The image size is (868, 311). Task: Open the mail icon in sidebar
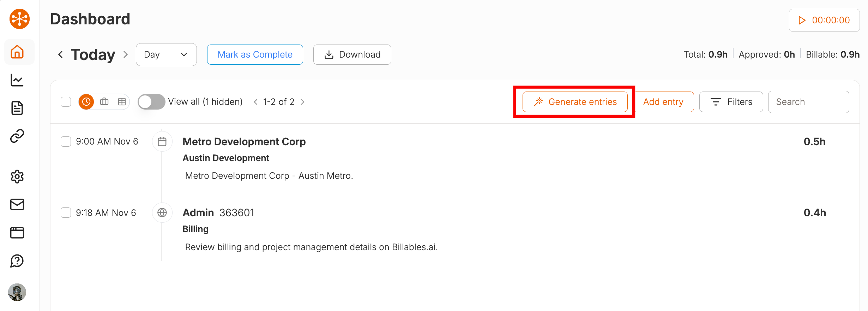[17, 205]
